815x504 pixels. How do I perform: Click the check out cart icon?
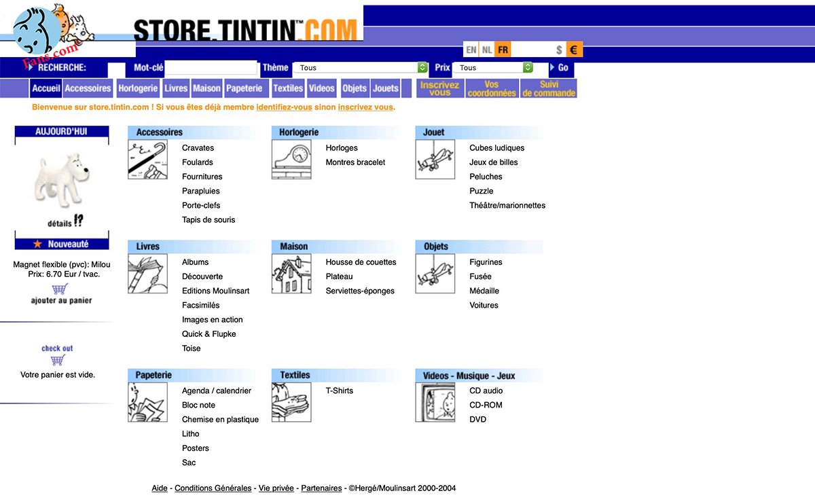click(58, 359)
